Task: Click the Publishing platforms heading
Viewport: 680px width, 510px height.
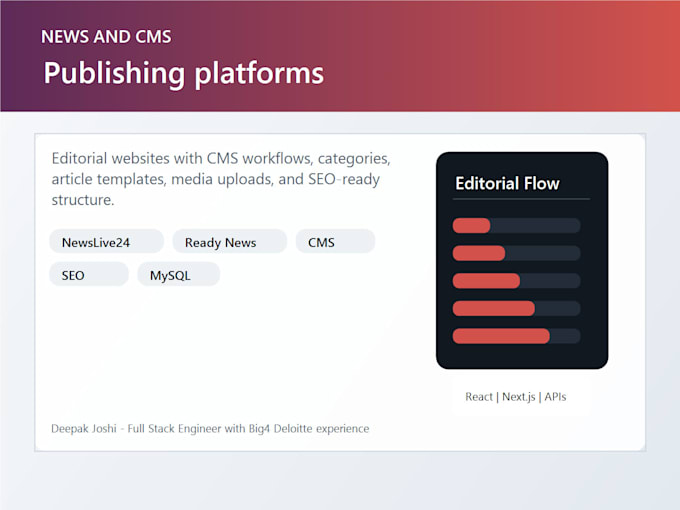Action: coord(183,73)
